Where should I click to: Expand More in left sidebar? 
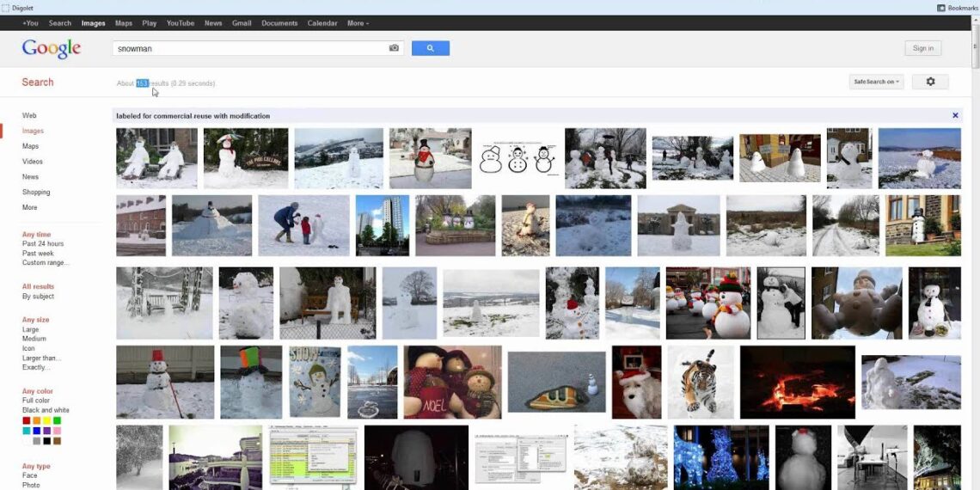coord(30,207)
